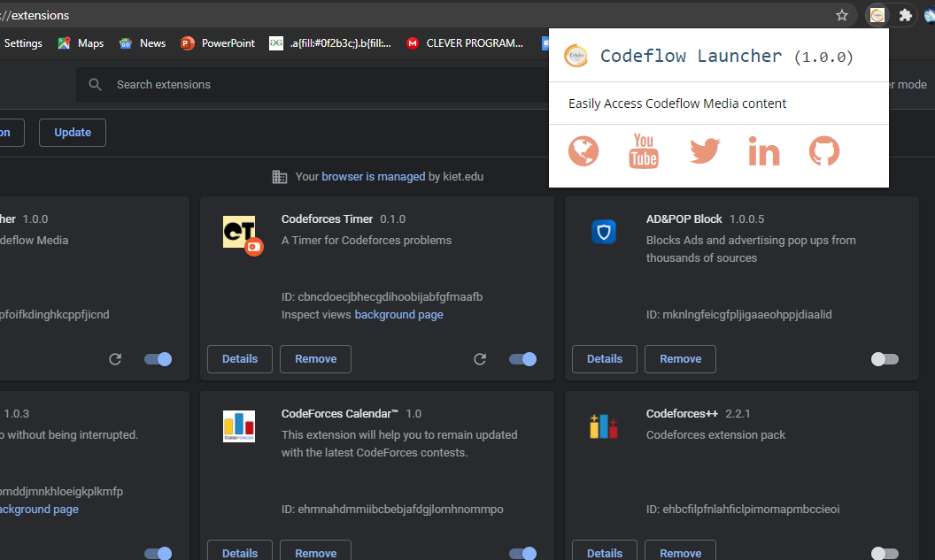
Task: Open the Codeflow LinkedIn icon
Action: (764, 151)
